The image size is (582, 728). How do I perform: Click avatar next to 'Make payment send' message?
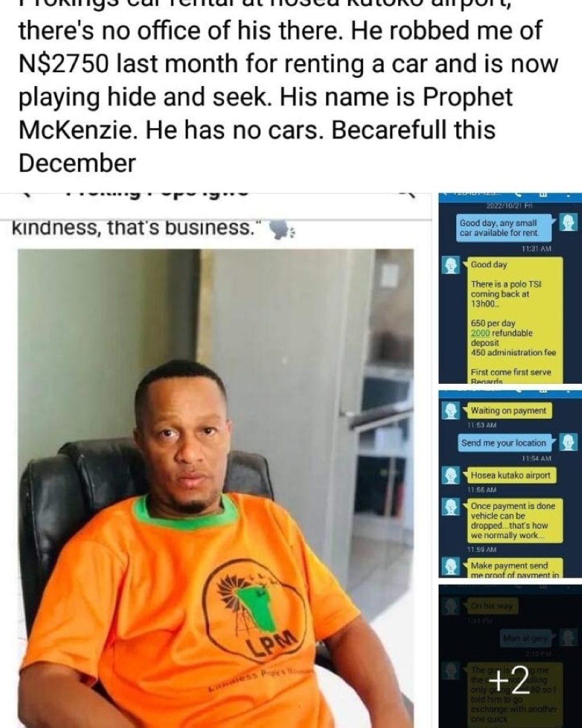[x=451, y=566]
